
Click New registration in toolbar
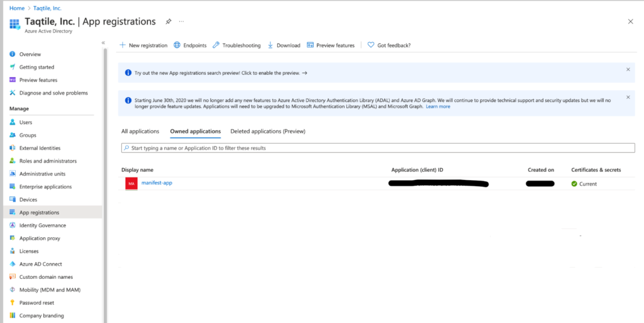pyautogui.click(x=143, y=45)
